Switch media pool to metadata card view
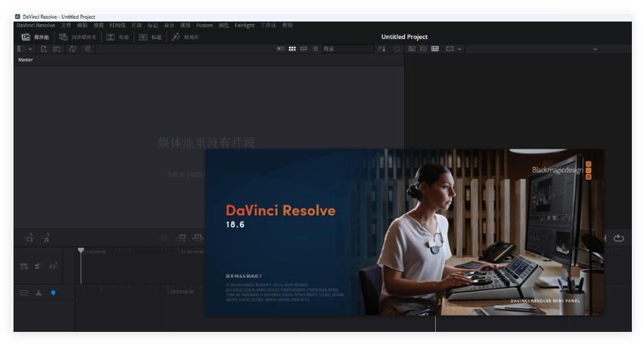Screen dimensions: 644x344 [280, 49]
